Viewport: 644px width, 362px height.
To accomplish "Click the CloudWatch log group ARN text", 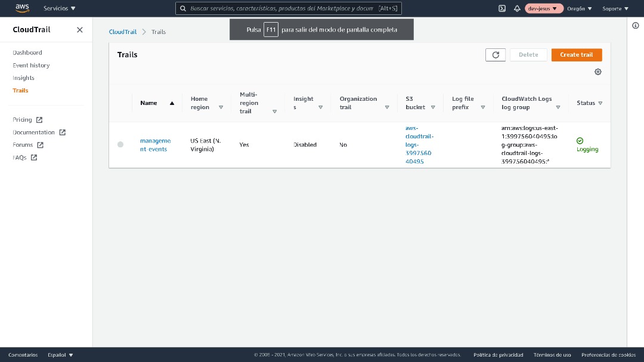I will (530, 145).
